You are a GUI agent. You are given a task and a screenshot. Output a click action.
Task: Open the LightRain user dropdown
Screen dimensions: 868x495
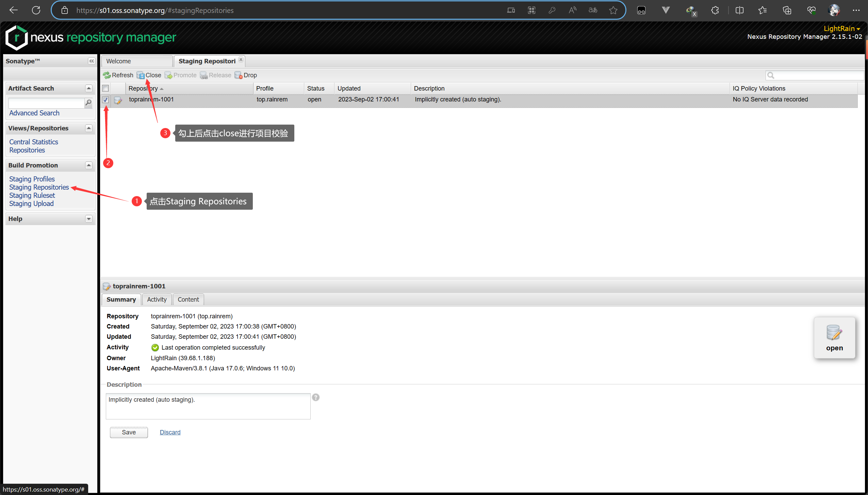coord(841,29)
